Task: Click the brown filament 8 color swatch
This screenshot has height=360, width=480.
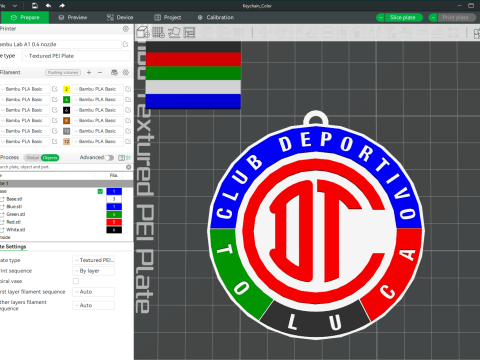Action: point(66,120)
